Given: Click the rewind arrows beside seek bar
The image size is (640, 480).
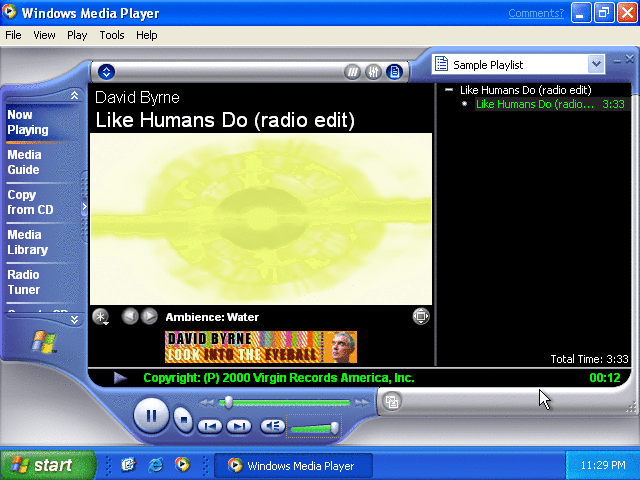Looking at the screenshot, I should (207, 403).
